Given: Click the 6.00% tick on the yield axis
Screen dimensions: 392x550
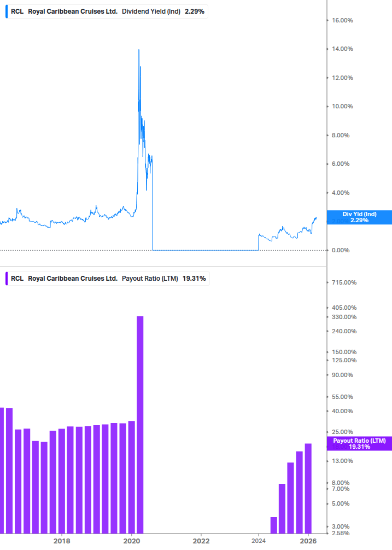Looking at the screenshot, I should coord(341,164).
